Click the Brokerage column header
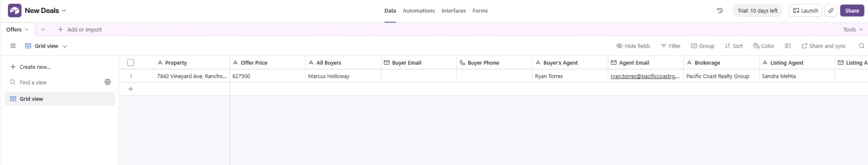 coord(721,63)
